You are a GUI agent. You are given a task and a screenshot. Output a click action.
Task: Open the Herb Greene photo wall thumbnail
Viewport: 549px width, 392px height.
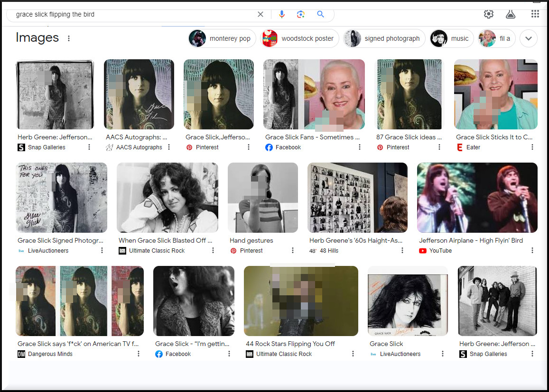tap(357, 198)
